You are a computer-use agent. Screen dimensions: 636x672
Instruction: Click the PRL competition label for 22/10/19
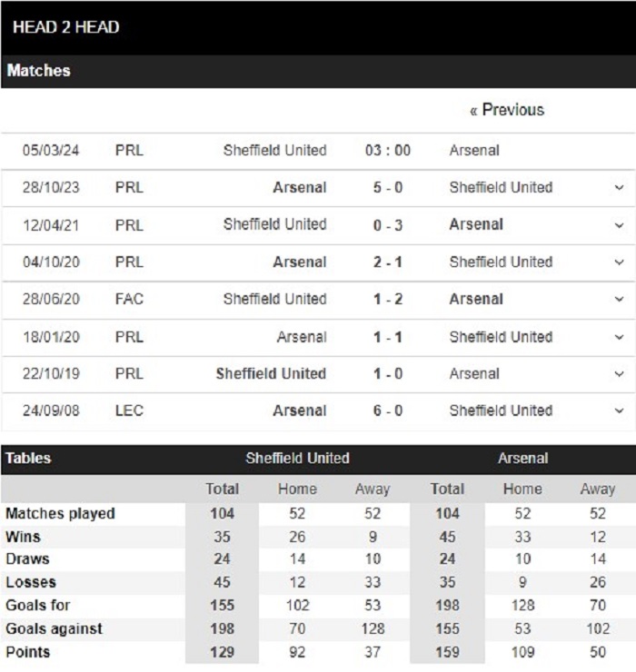point(129,374)
